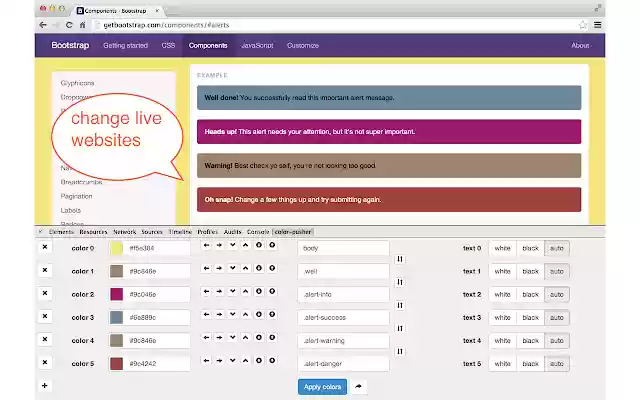The image size is (640, 400).
Task: Open the Chrome hamburger menu
Action: [598, 25]
